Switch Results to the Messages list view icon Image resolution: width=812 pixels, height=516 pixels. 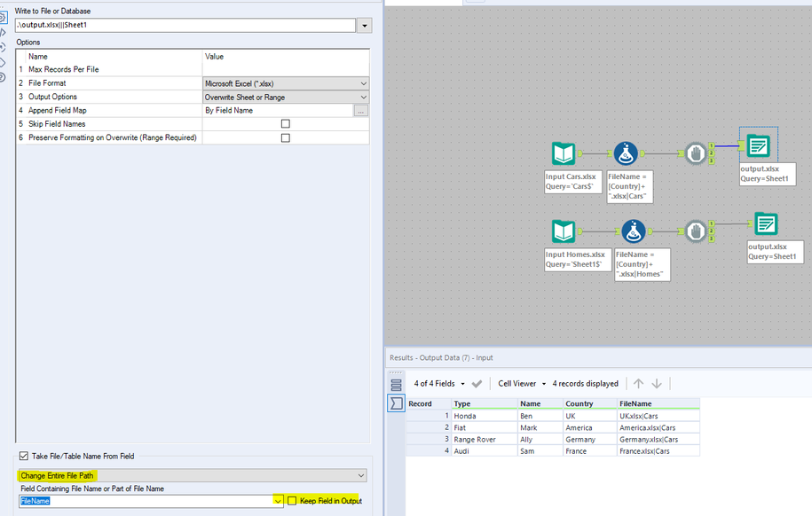(x=396, y=385)
